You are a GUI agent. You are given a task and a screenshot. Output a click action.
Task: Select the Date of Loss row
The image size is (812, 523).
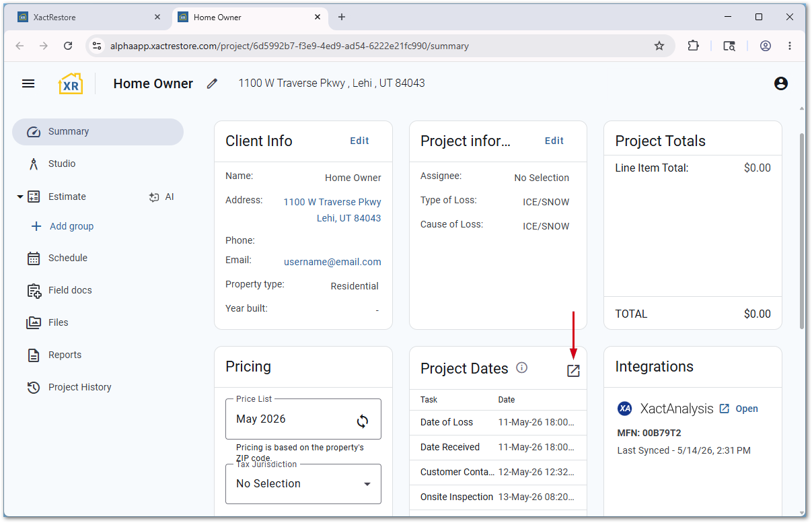498,423
